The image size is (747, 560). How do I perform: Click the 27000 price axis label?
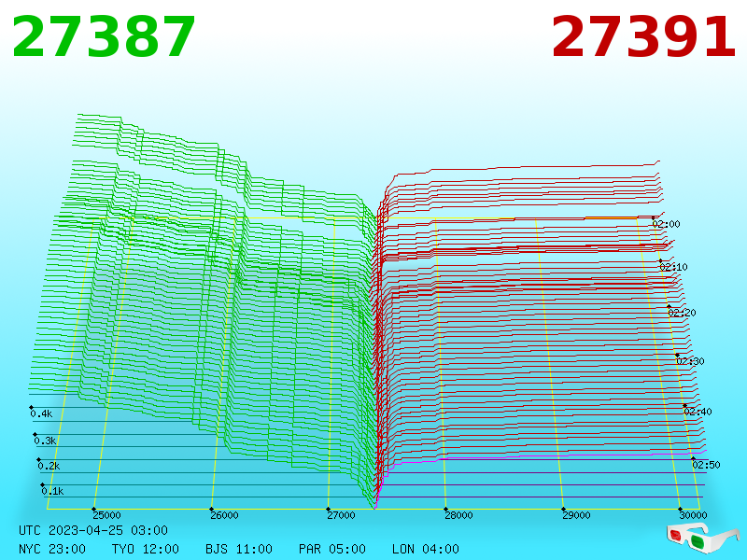click(341, 515)
